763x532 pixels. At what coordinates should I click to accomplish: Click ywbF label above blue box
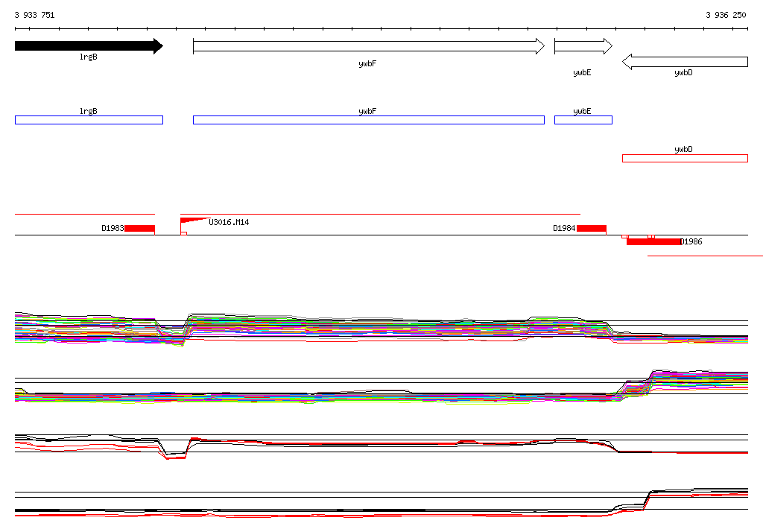coord(367,111)
